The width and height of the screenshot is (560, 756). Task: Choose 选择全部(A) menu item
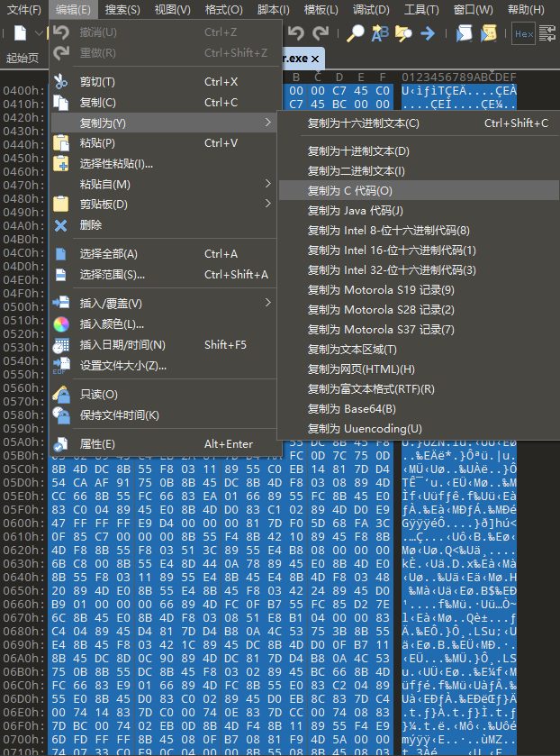click(x=163, y=254)
